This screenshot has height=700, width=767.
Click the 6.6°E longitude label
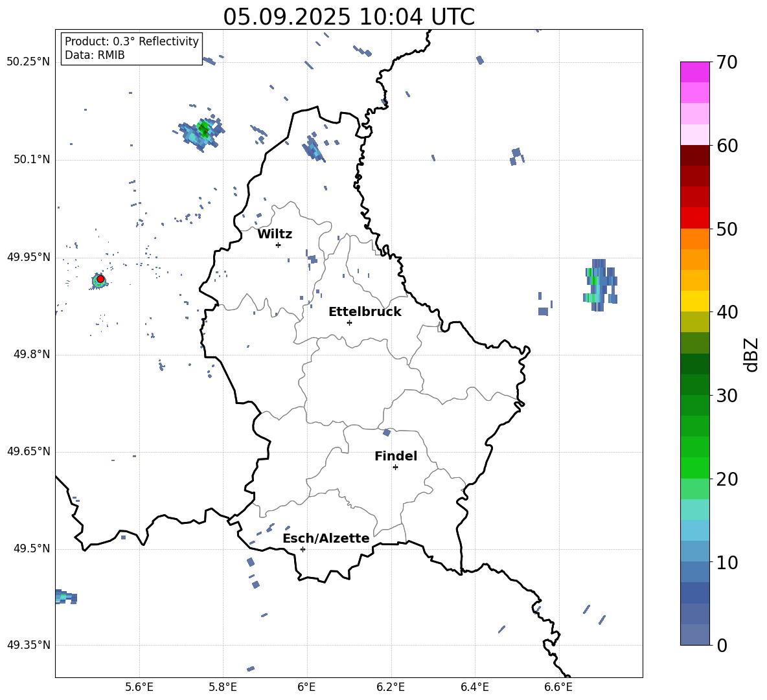(558, 687)
